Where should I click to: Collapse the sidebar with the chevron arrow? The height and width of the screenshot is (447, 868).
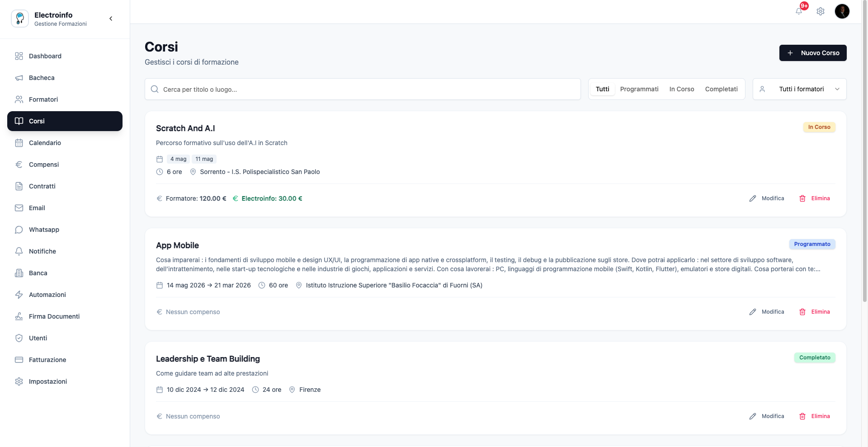tap(111, 19)
